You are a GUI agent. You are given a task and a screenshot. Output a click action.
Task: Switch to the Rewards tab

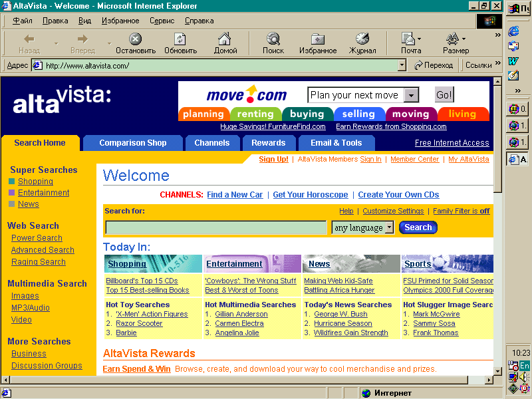point(269,143)
